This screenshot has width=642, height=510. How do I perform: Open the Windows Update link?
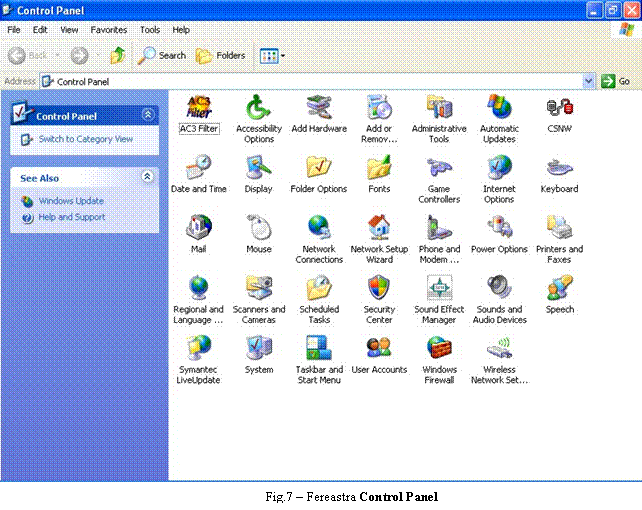pyautogui.click(x=71, y=201)
